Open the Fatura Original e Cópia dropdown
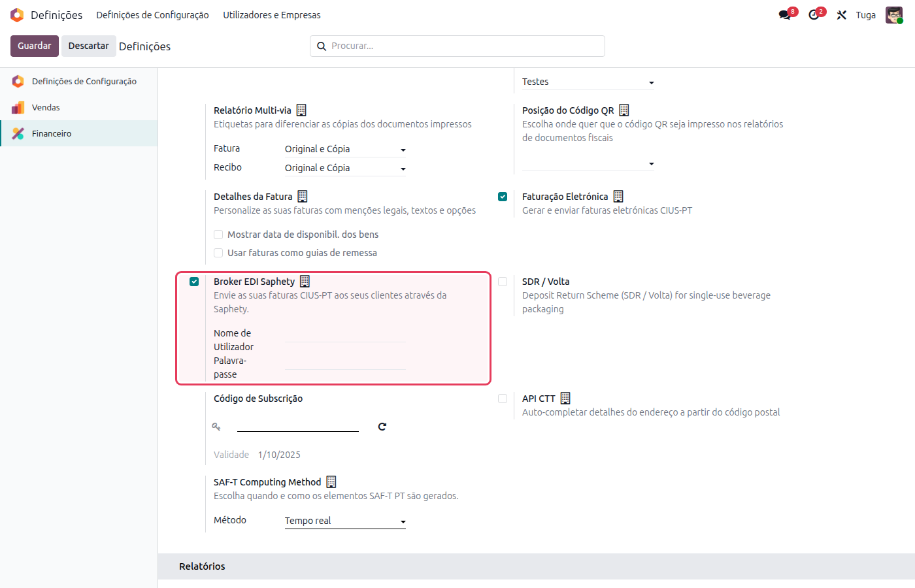915x588 pixels. 345,149
